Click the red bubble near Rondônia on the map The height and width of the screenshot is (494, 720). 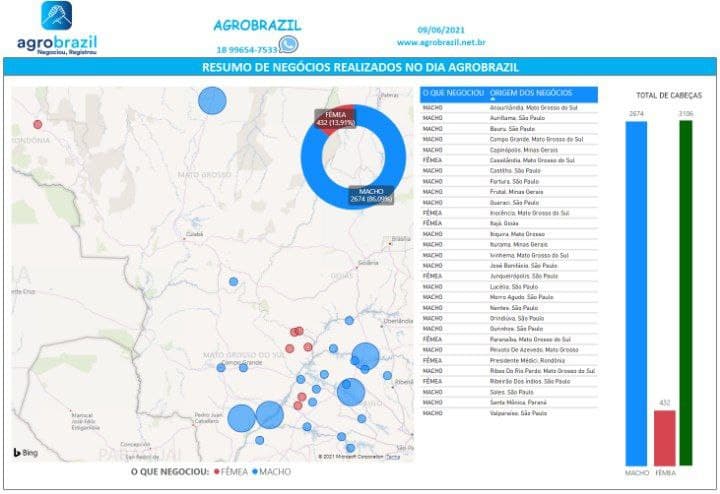coord(38,124)
